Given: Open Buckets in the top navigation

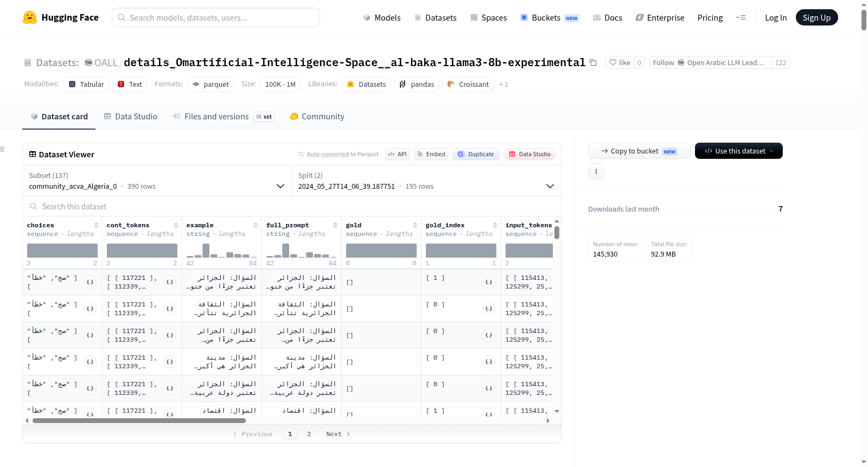Looking at the screenshot, I should click(x=550, y=17).
